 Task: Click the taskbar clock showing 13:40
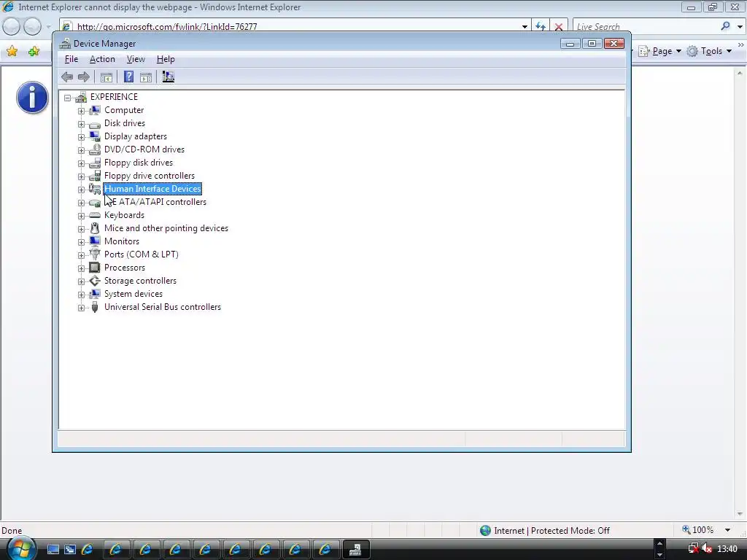point(727,549)
